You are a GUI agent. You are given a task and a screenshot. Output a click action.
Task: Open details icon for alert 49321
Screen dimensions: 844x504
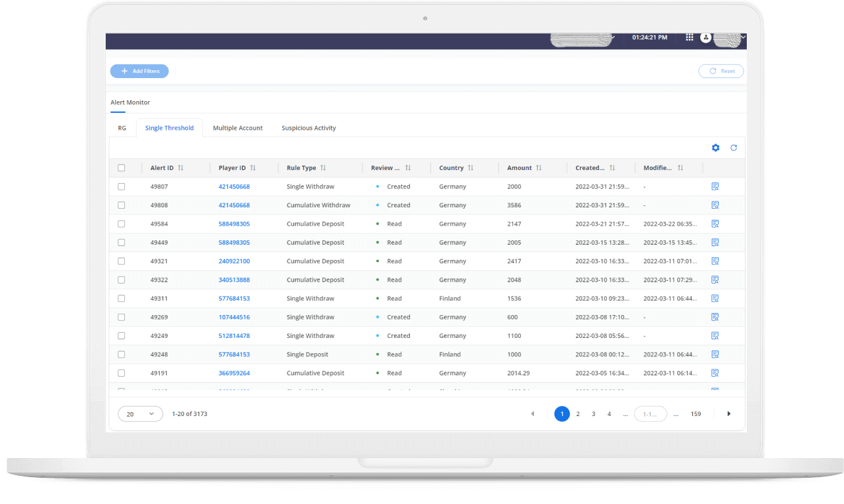pos(715,261)
